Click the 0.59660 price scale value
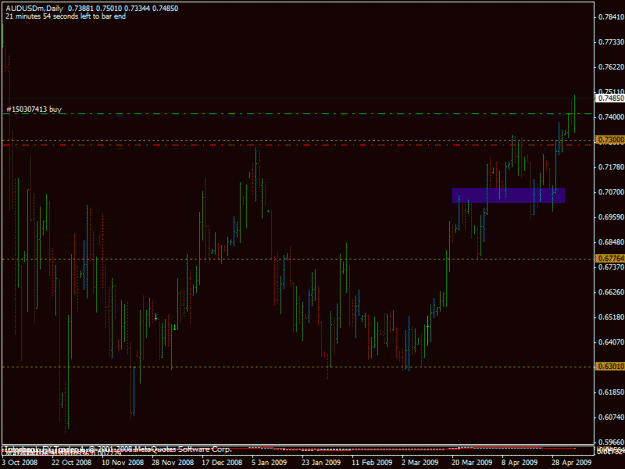The width and height of the screenshot is (625, 469). point(611,442)
